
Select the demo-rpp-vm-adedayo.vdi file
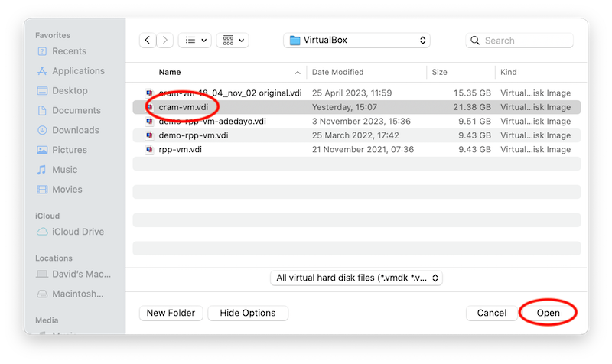pyautogui.click(x=356, y=122)
